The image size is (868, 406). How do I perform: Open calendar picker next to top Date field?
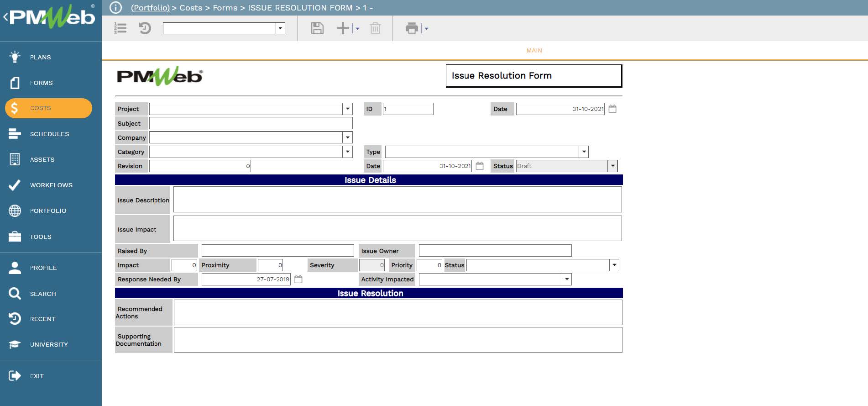click(x=612, y=109)
